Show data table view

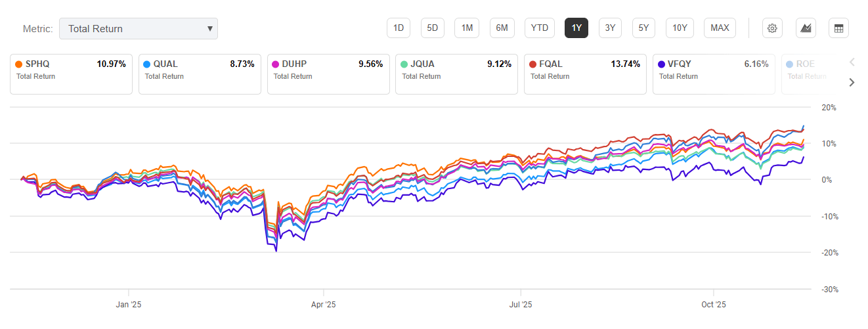838,28
